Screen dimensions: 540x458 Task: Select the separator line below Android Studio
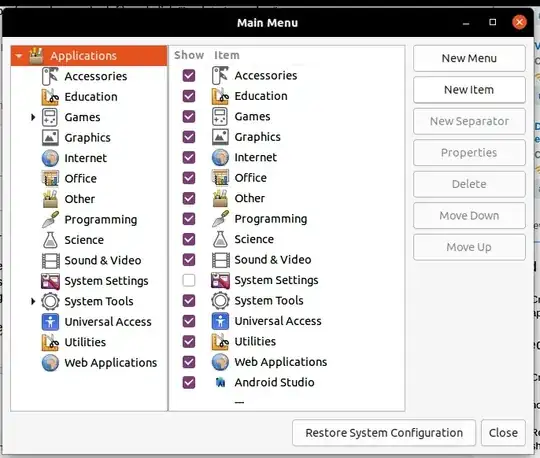click(239, 402)
